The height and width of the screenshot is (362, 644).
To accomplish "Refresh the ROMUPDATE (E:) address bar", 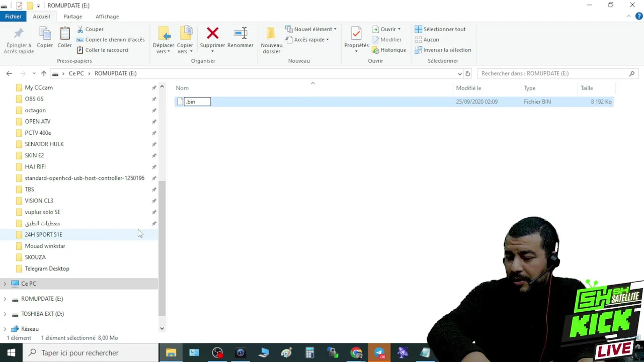I will click(468, 73).
